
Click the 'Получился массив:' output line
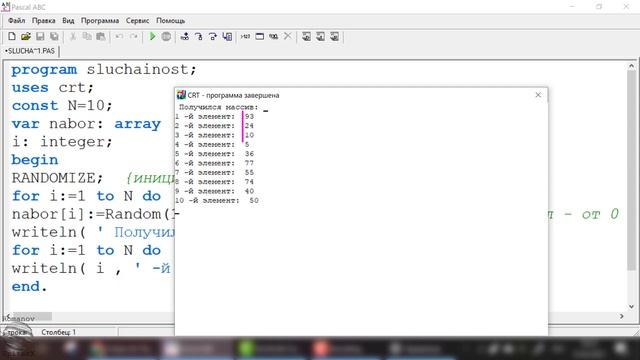click(x=219, y=107)
